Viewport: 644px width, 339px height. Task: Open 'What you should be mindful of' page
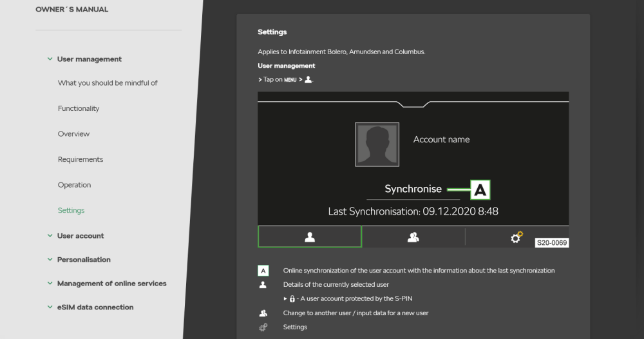coord(108,83)
